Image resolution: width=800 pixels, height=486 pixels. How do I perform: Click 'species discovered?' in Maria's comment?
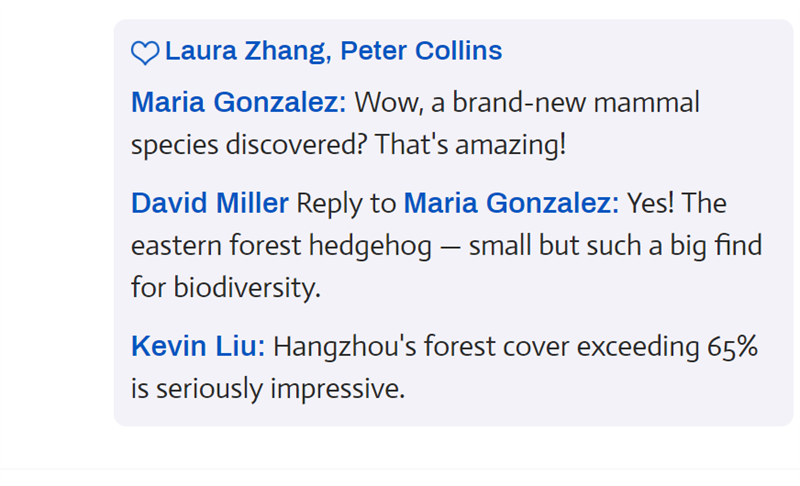tap(250, 144)
